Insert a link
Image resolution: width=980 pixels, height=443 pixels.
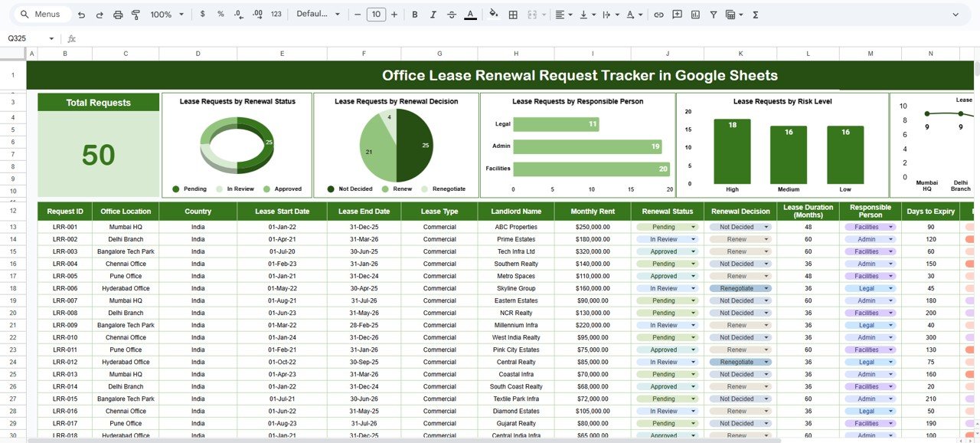click(x=658, y=14)
